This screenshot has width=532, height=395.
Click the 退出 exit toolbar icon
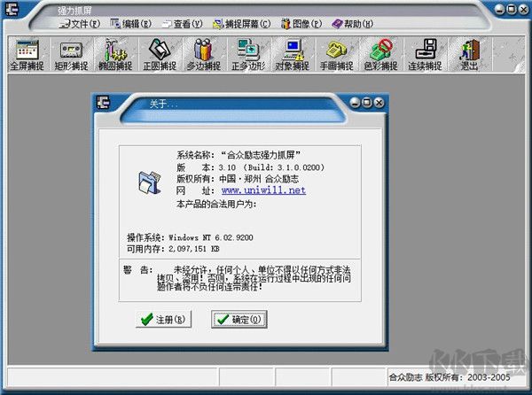(470, 55)
